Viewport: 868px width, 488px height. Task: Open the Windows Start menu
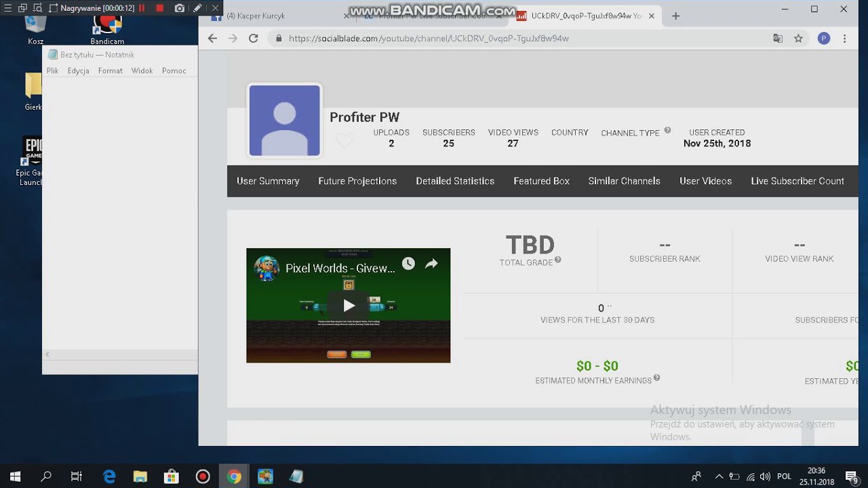pyautogui.click(x=15, y=476)
